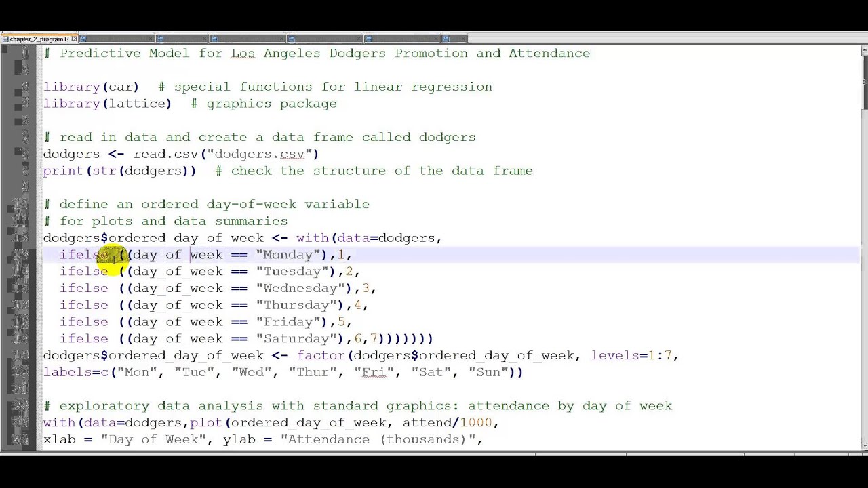This screenshot has width=868, height=488.
Task: Click the save icon on chapter_2_program.R tab
Action: tap(5, 39)
